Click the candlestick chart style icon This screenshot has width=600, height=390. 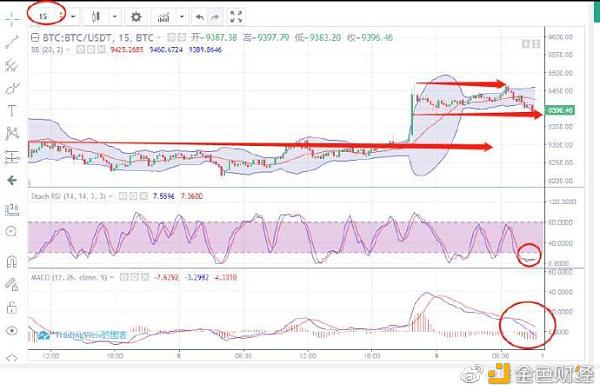click(96, 17)
